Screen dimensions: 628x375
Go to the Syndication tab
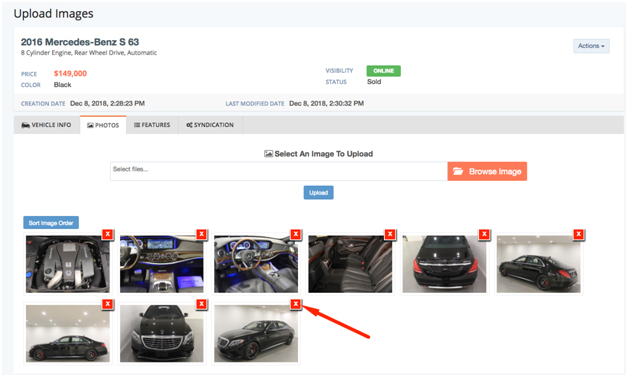point(210,125)
